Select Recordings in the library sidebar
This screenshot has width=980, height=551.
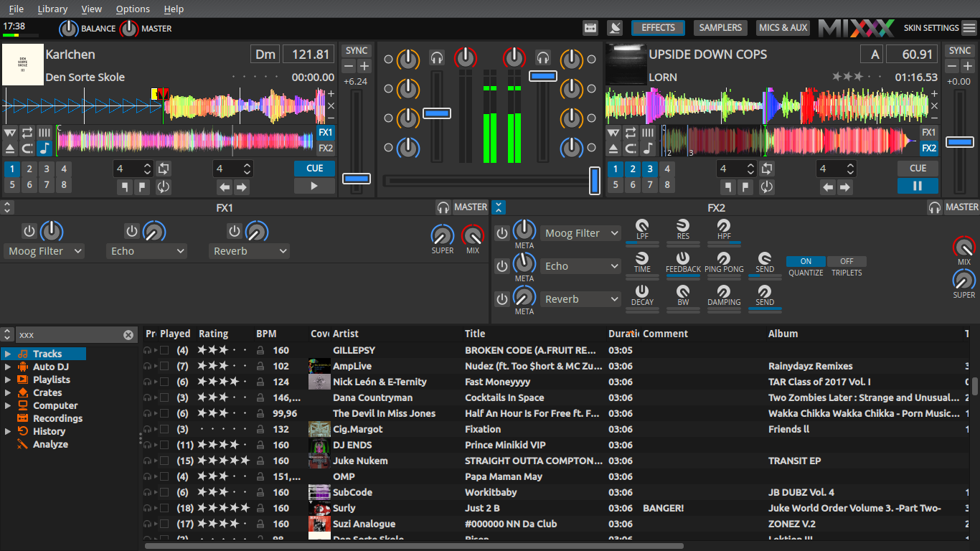57,418
